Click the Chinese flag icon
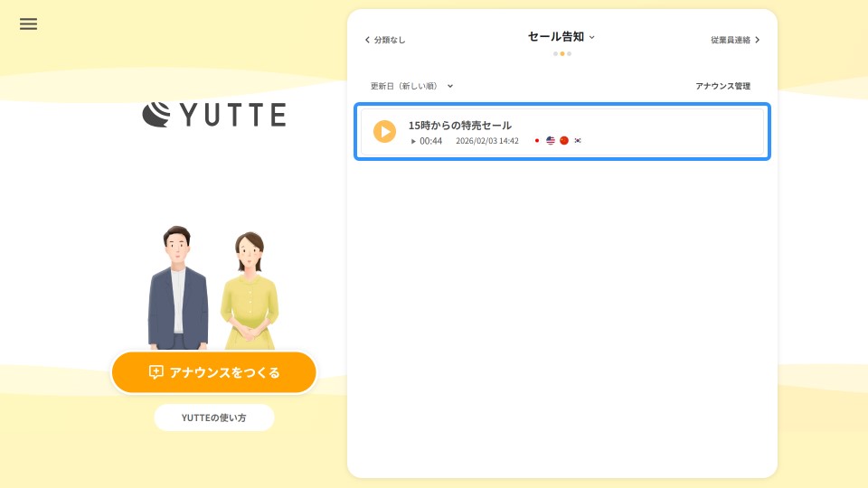868x488 pixels. [x=564, y=141]
